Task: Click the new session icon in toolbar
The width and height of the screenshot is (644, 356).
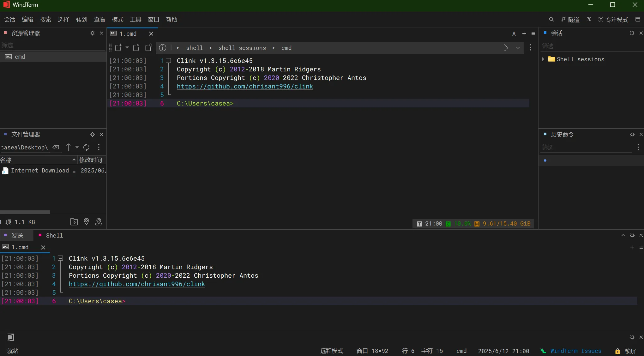Action: click(118, 48)
